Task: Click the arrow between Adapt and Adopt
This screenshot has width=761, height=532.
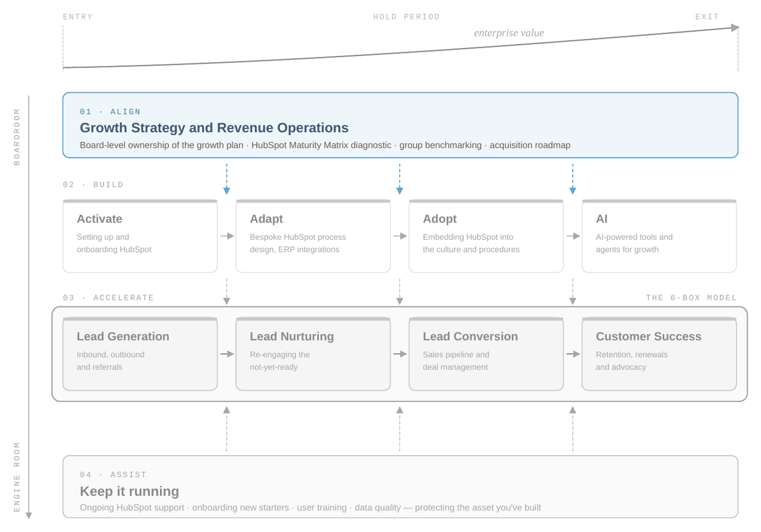Action: click(400, 236)
